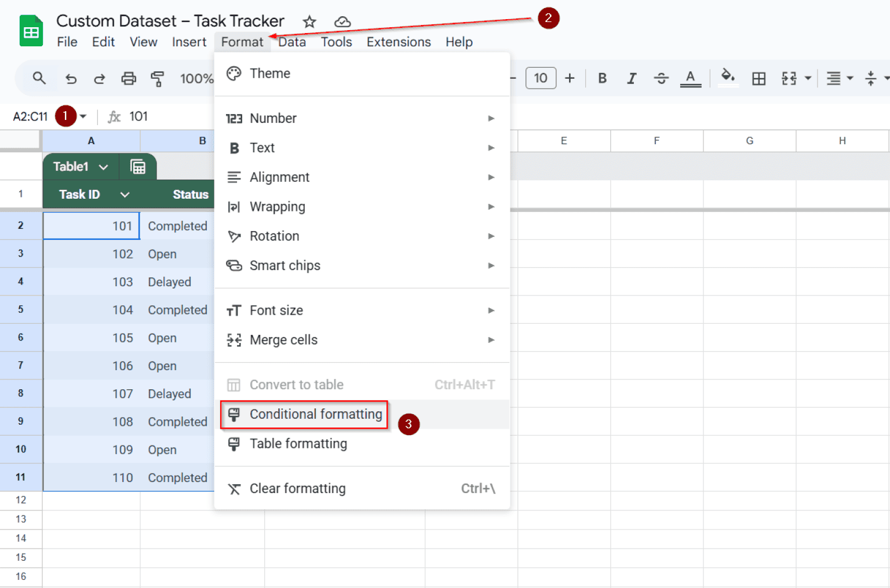The image size is (890, 588).
Task: Open the Task ID column dropdown
Action: (124, 195)
